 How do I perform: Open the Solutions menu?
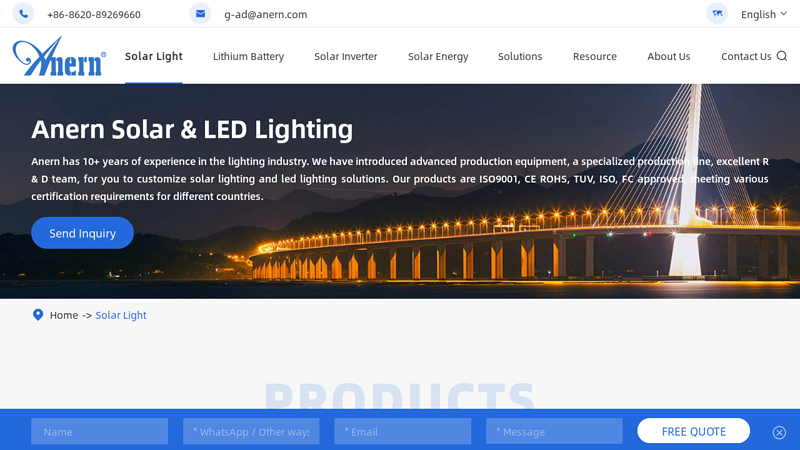click(520, 56)
